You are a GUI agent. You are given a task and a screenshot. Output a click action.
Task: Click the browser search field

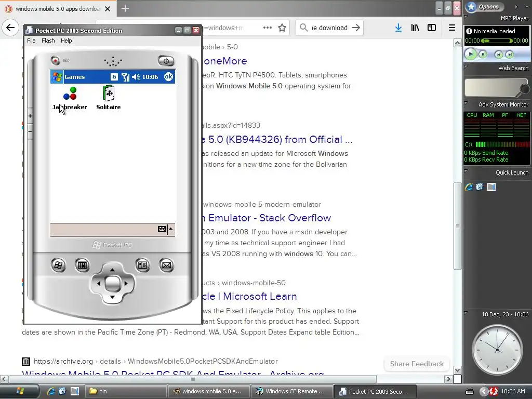(329, 28)
